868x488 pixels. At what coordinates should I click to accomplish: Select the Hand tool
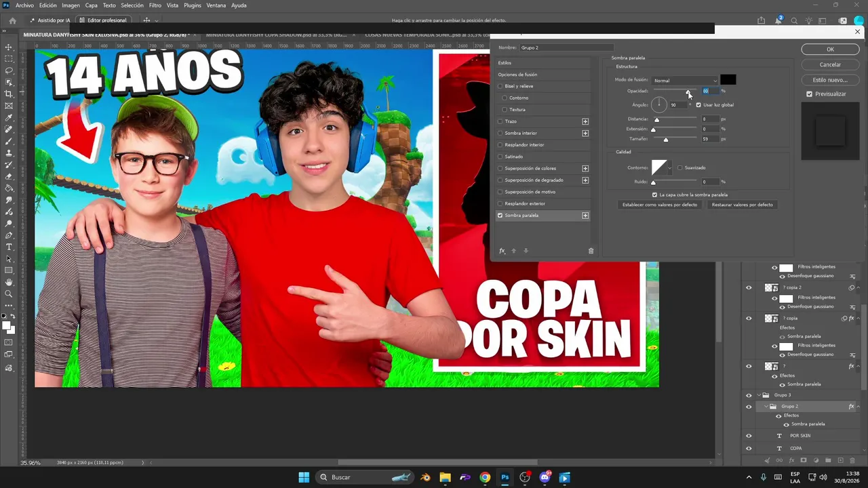[9, 282]
